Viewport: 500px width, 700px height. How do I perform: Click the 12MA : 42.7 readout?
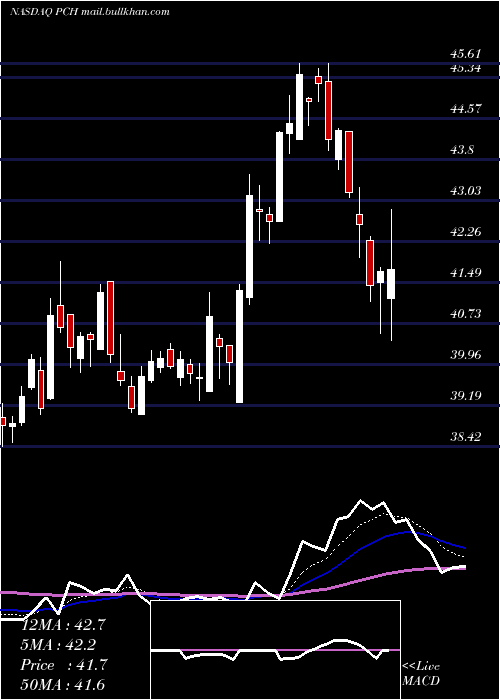click(63, 625)
